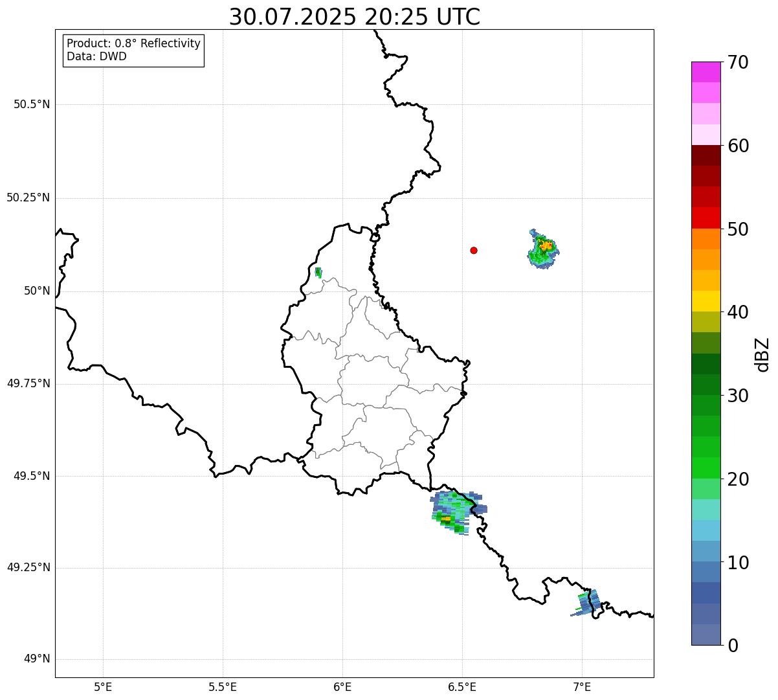778x700 pixels.
Task: Click the bright red swatch just above 50
Action: (x=706, y=218)
